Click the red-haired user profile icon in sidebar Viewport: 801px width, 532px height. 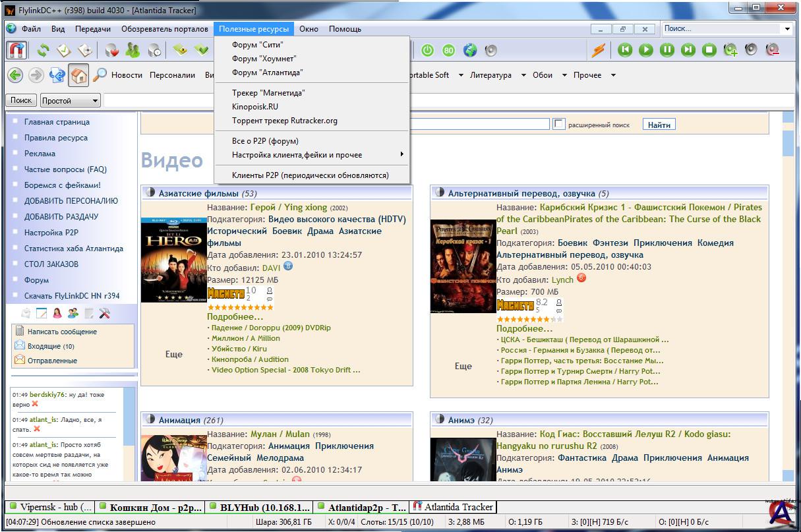click(57, 313)
